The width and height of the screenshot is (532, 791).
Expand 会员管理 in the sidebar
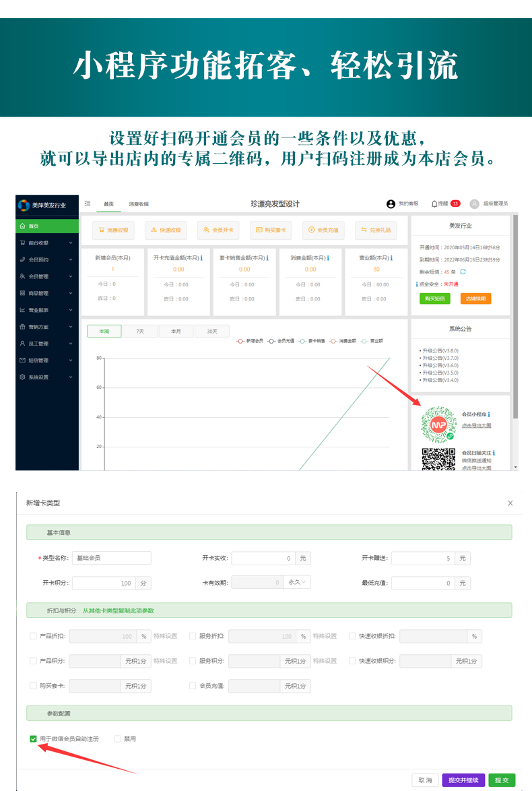tap(46, 276)
